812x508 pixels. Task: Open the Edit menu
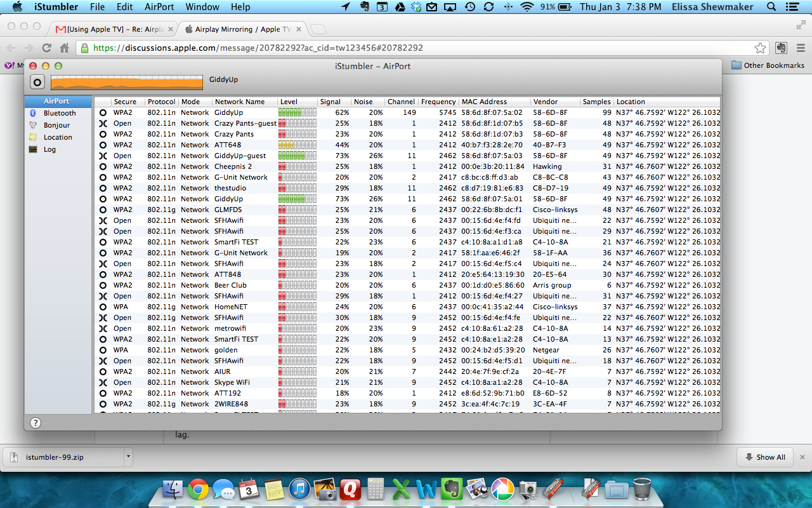pyautogui.click(x=124, y=7)
